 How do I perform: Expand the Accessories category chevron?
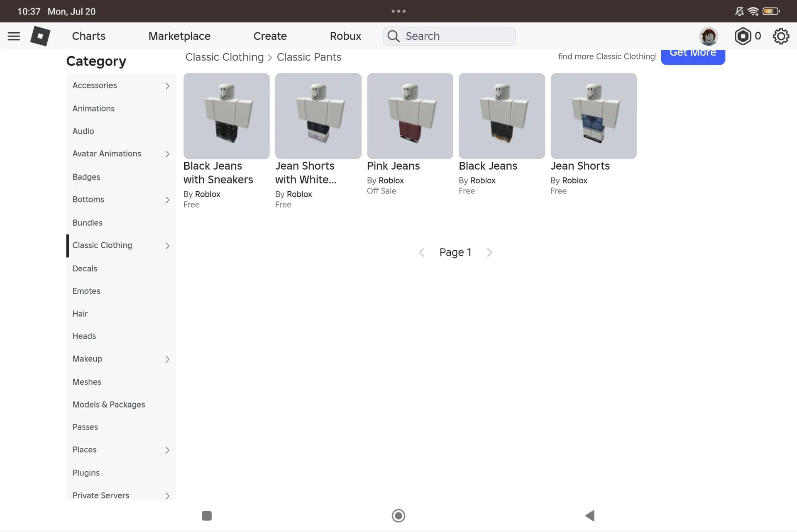tap(167, 85)
